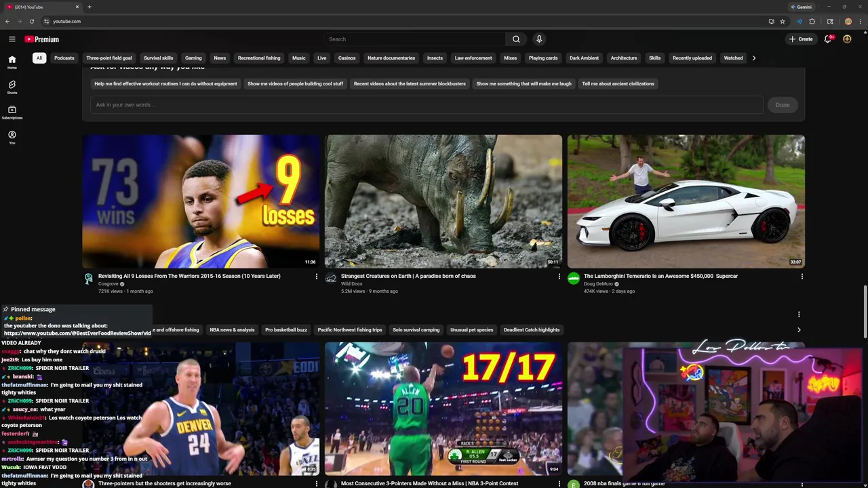Image resolution: width=868 pixels, height=488 pixels.
Task: Click the browser back arrow
Action: point(7,21)
